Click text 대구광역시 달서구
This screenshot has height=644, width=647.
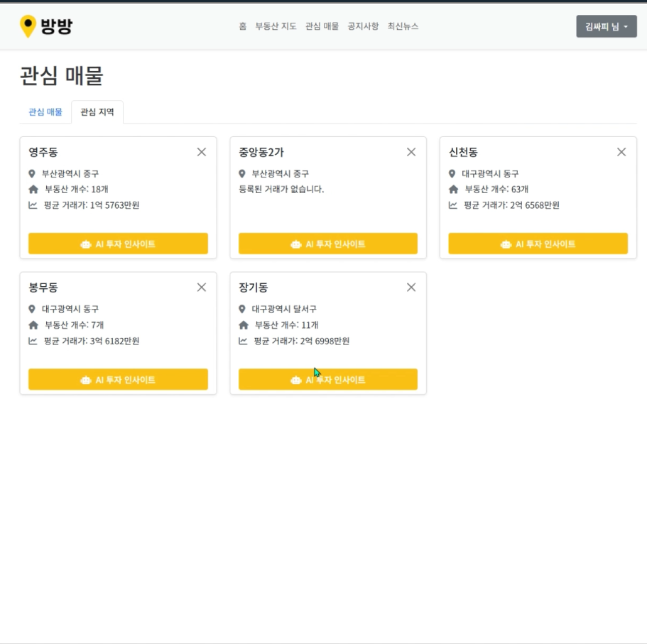click(284, 309)
